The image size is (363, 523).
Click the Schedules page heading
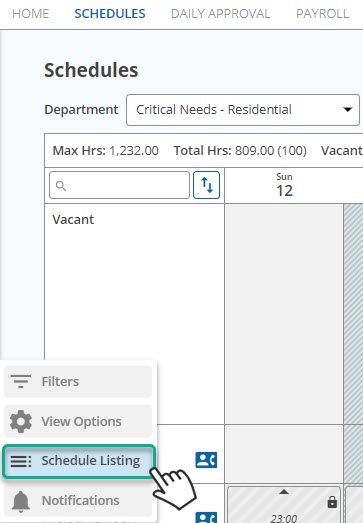91,70
